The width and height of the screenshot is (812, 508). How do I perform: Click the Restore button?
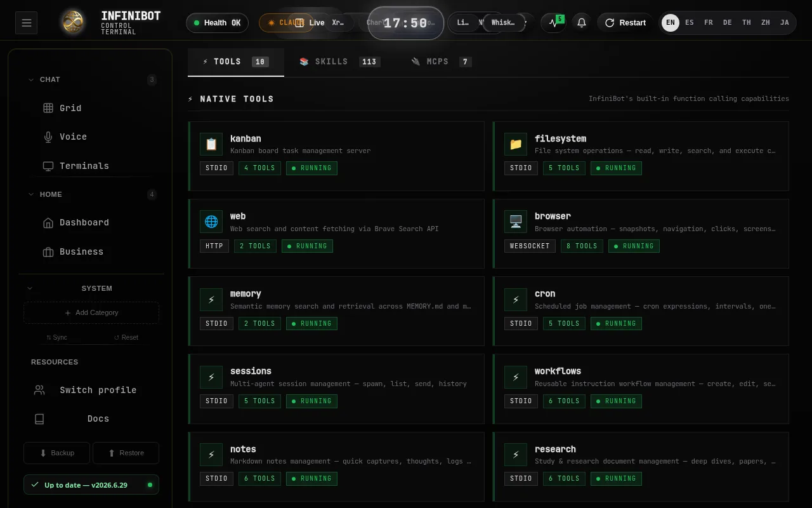tap(126, 453)
